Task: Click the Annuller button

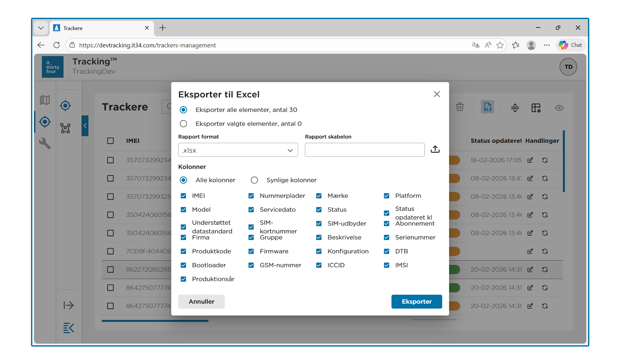Action: tap(201, 301)
